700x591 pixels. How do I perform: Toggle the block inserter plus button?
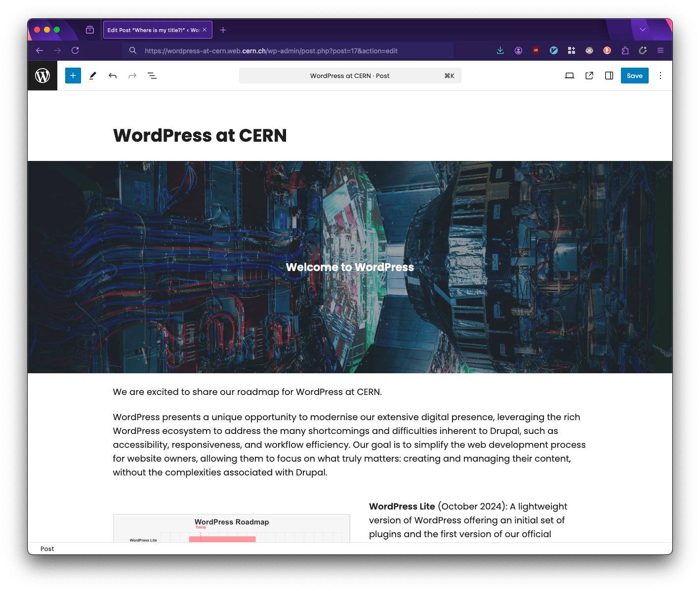pyautogui.click(x=73, y=76)
